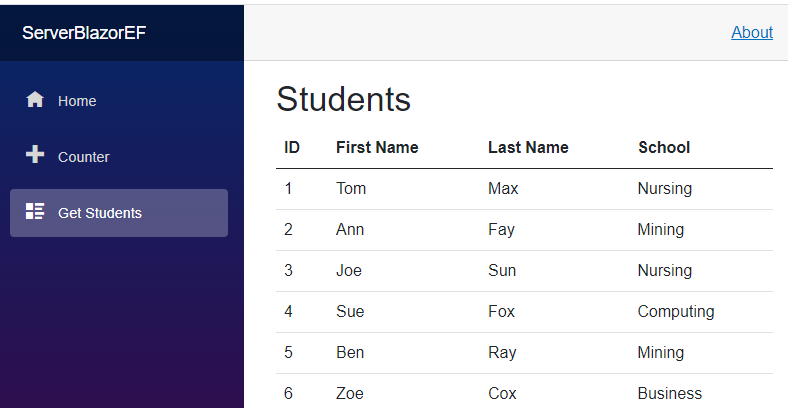This screenshot has height=408, width=788.
Task: Click the Get Students list icon
Action: pyautogui.click(x=35, y=211)
